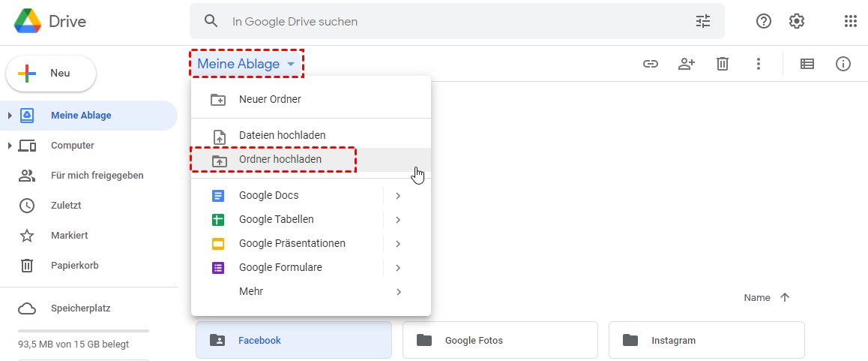Expand the Meine Ablage tree arrow
Screen dimensions: 868x361
click(x=10, y=116)
